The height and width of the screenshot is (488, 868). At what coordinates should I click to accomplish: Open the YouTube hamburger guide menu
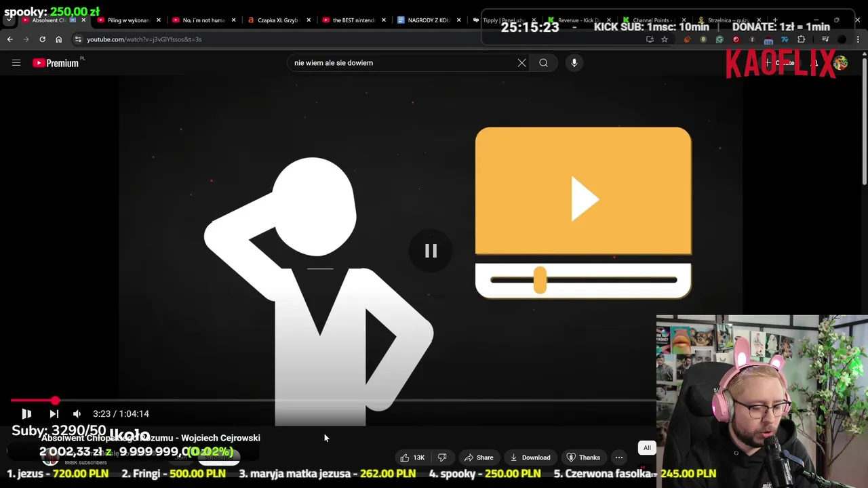click(x=16, y=63)
